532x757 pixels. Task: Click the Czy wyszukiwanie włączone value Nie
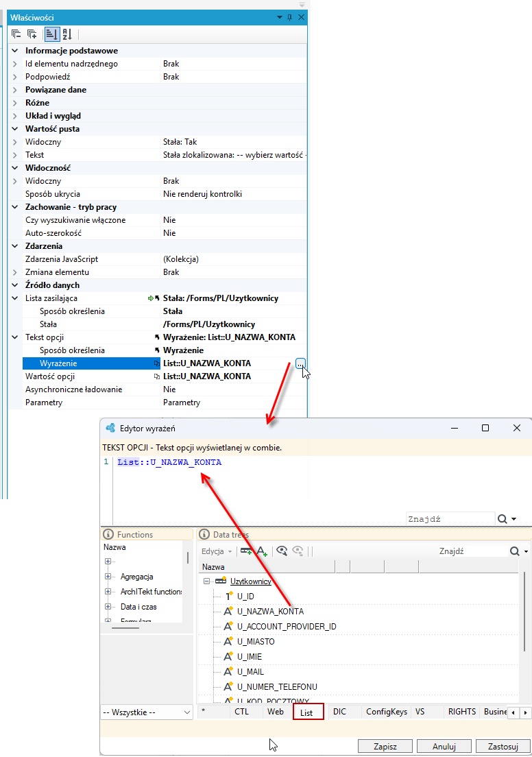169,220
